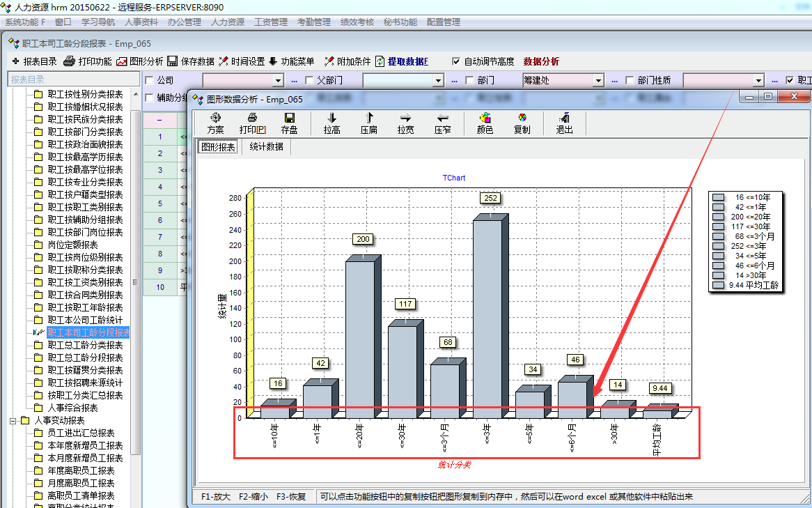The height and width of the screenshot is (508, 812).
Task: Copy chart using the 复制 icon
Action: coord(522,118)
